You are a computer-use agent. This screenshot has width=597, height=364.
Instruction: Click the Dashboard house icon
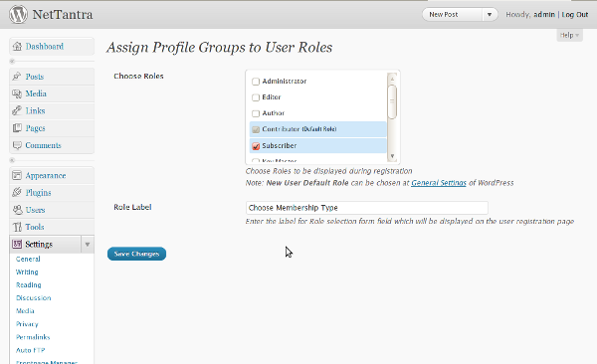[17, 47]
